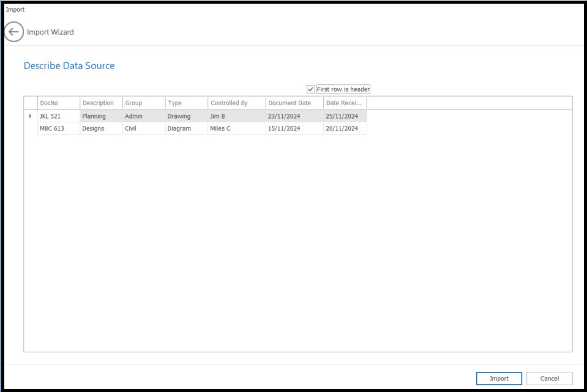587x392 pixels.
Task: Click the Controlled By column header
Action: pos(236,103)
